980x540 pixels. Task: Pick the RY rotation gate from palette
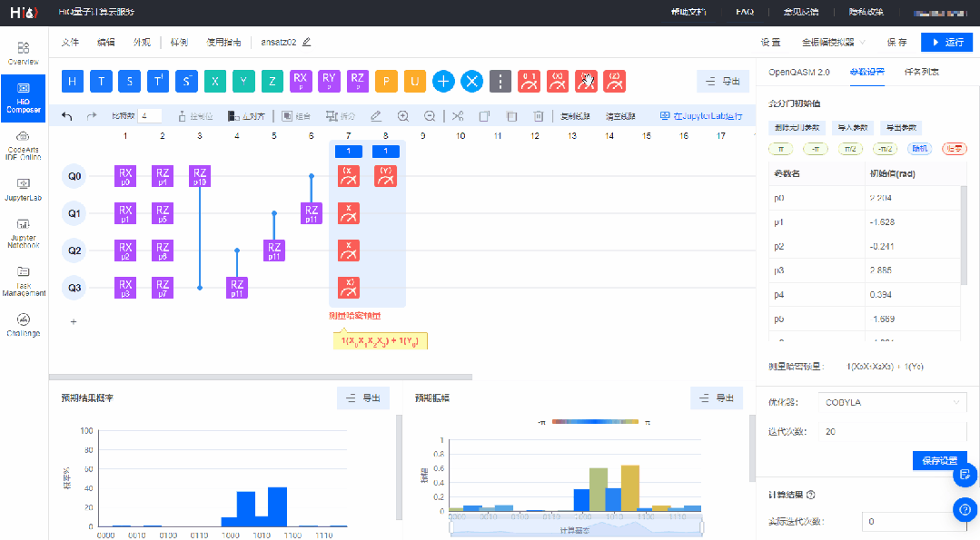click(x=329, y=81)
